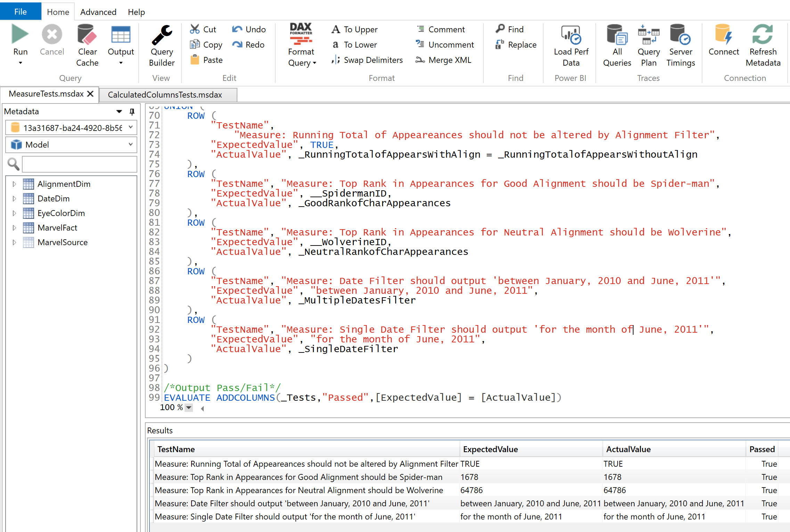Toggle the Server Timings trace
This screenshot has height=532, width=790.
pyautogui.click(x=680, y=35)
